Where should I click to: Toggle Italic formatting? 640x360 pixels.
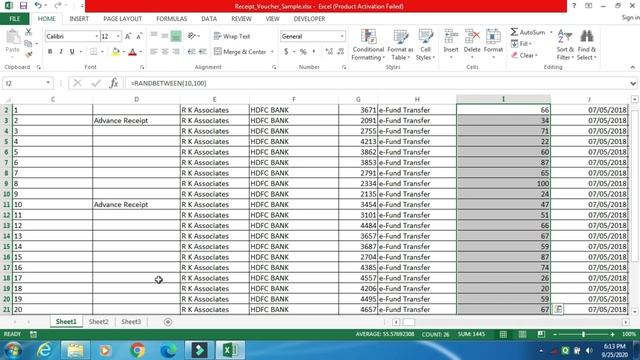(61, 52)
